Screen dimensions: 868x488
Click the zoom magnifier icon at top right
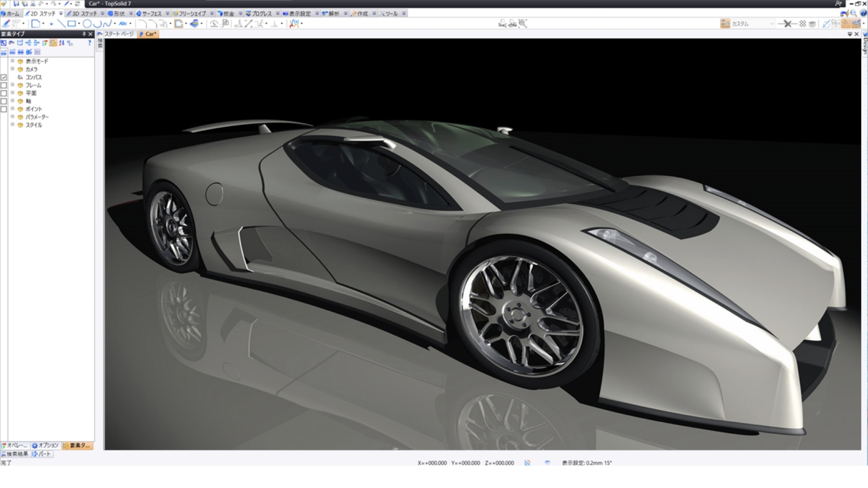(854, 13)
